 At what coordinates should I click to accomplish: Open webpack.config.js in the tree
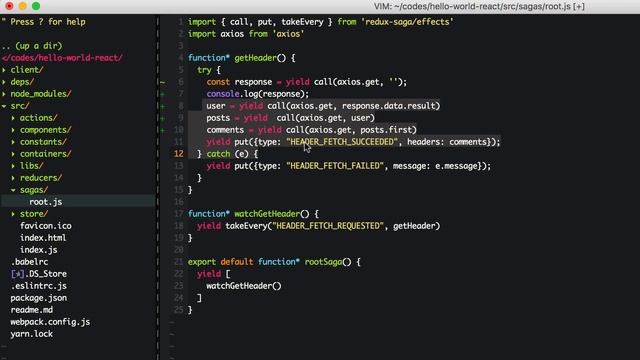click(x=50, y=322)
